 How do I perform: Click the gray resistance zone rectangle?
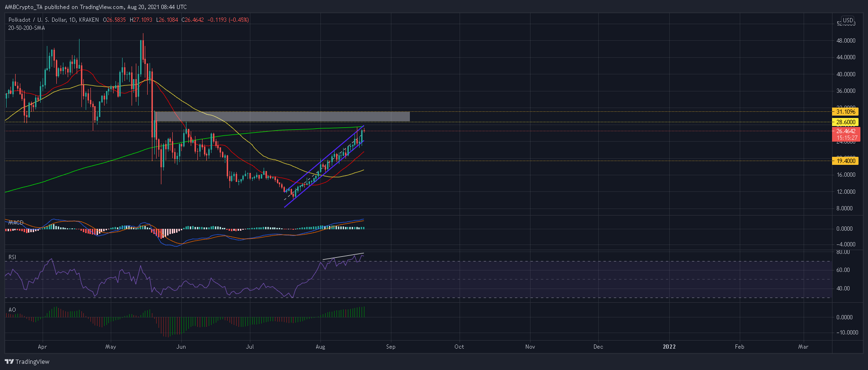click(283, 117)
